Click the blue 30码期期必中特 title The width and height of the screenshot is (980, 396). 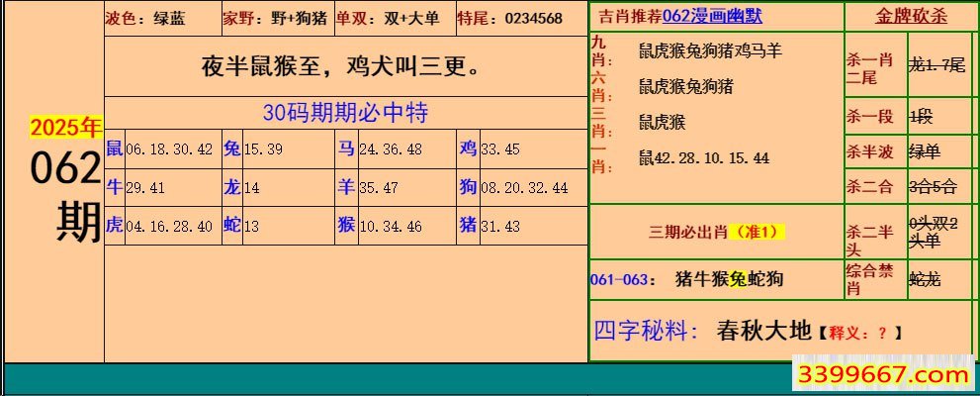345,113
